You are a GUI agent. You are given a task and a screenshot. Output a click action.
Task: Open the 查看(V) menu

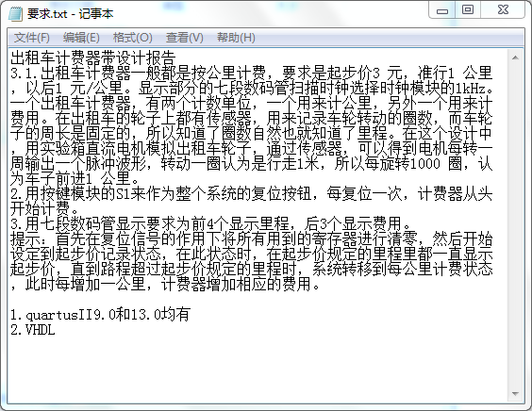[184, 38]
